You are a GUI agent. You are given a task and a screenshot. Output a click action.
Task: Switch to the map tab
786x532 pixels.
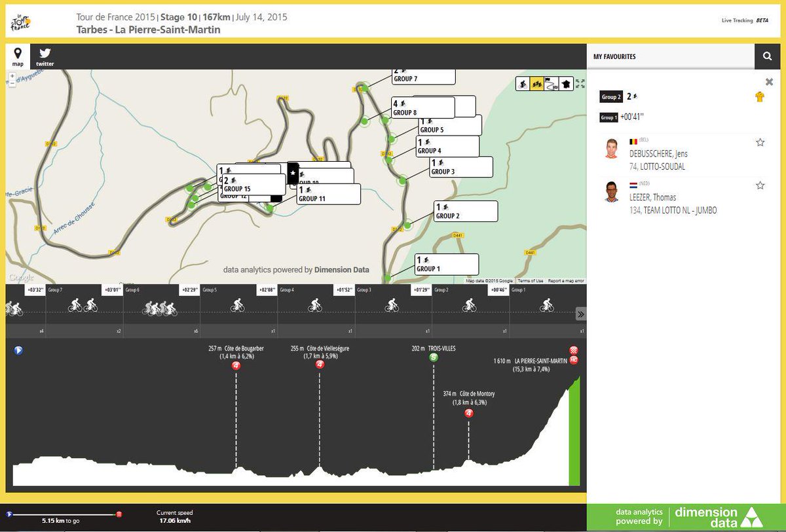[x=18, y=56]
